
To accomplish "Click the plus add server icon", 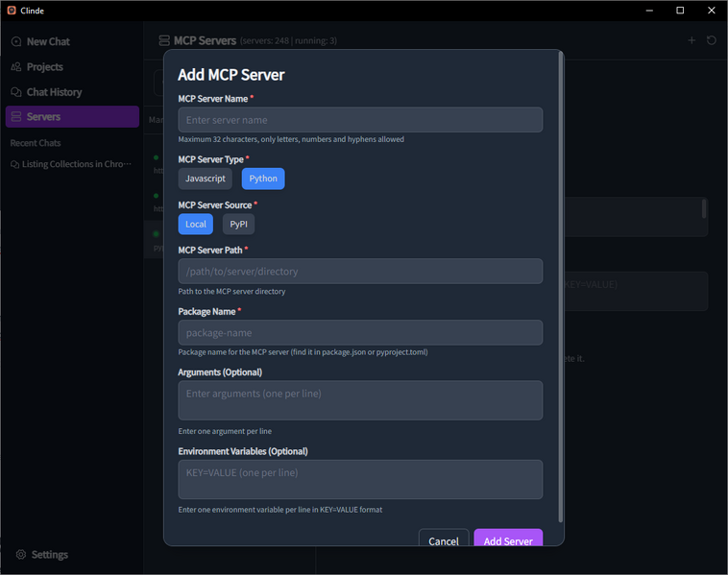I will coord(692,40).
